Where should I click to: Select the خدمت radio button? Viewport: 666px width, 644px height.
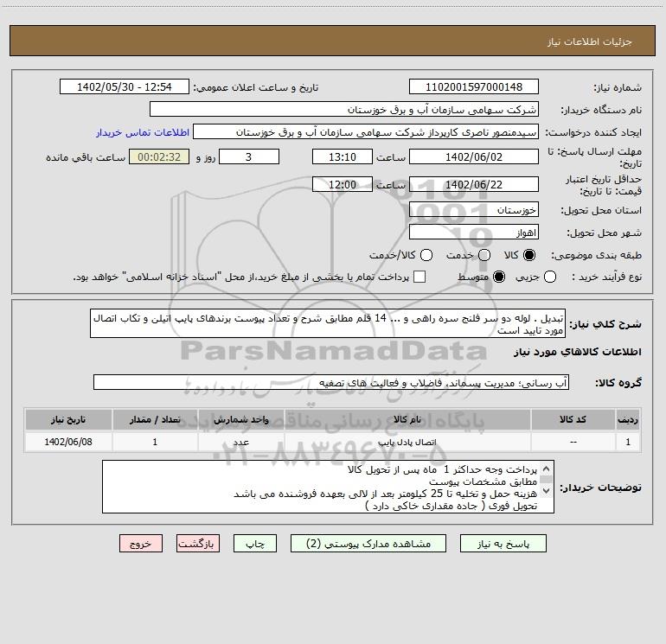coord(484,255)
